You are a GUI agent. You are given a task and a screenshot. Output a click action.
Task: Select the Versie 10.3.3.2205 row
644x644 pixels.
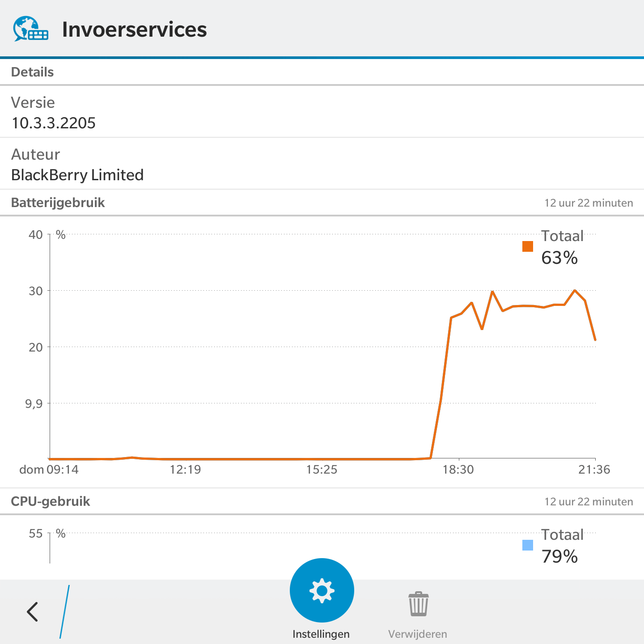coord(322,112)
